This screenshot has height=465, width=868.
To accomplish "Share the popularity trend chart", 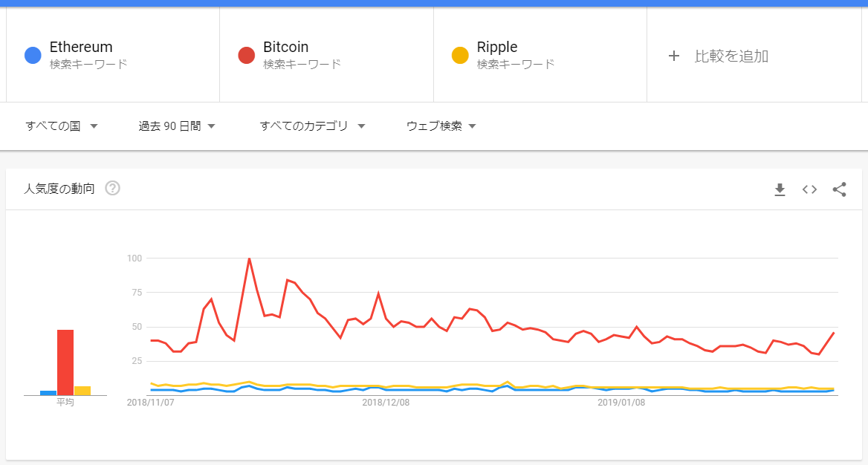I will pos(839,189).
